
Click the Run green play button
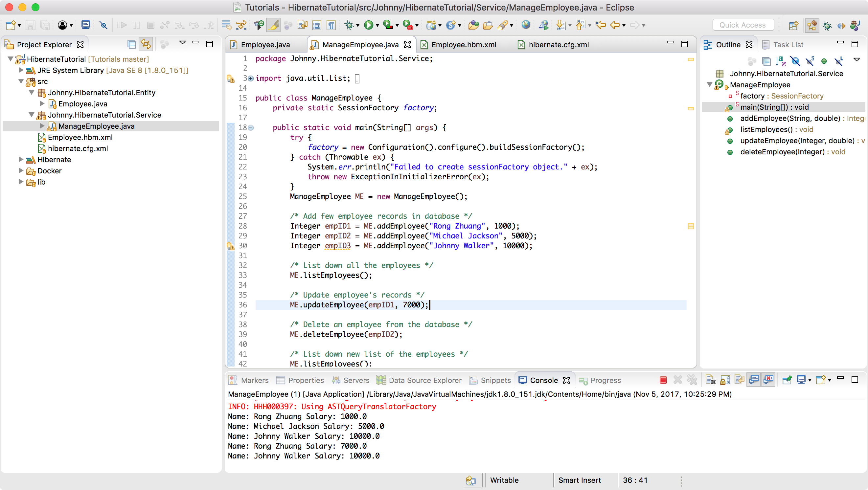tap(369, 25)
